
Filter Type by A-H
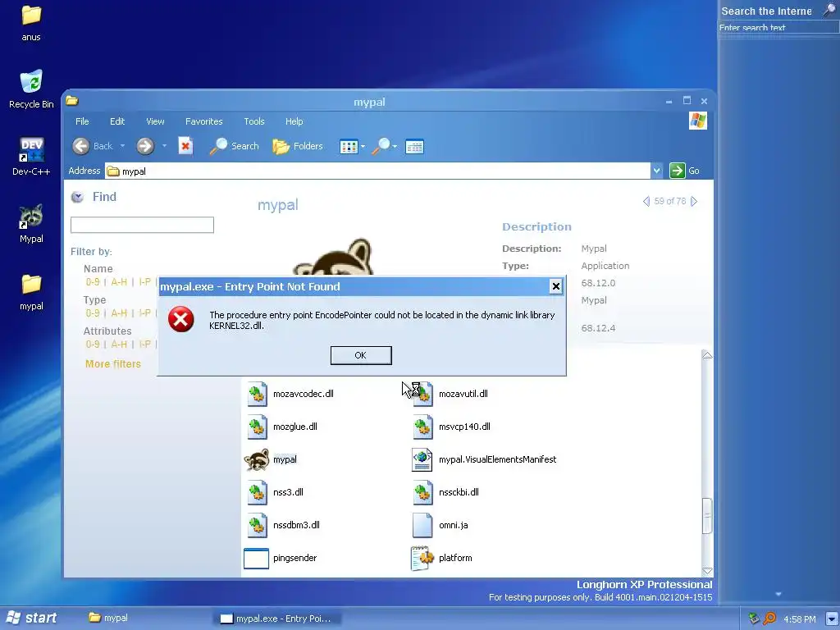pos(119,313)
